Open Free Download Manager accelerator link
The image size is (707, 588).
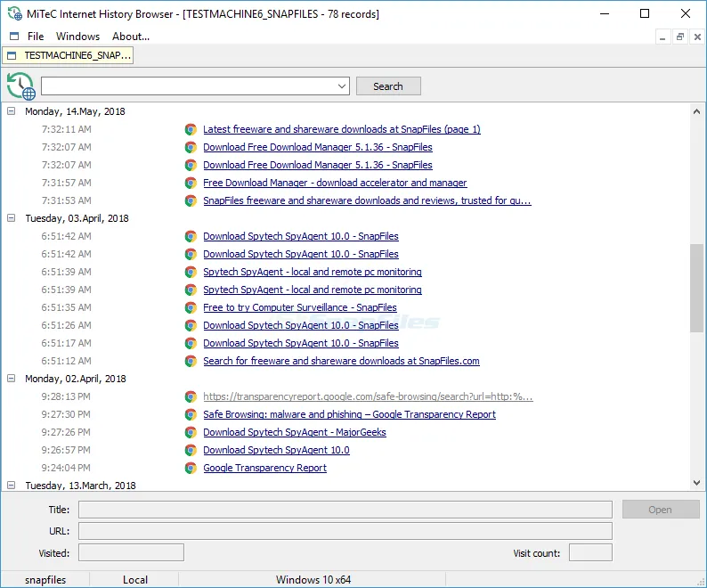pos(335,183)
